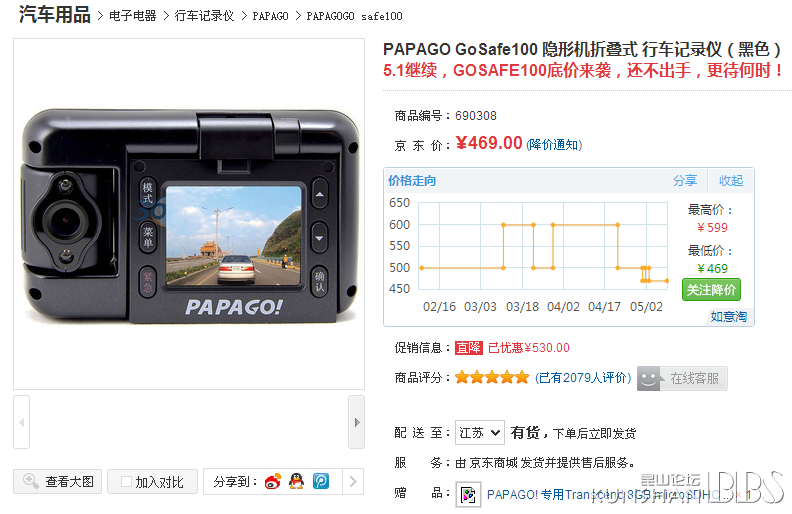Click the 降价通知 price alert link
792x514 pixels.
[x=554, y=145]
